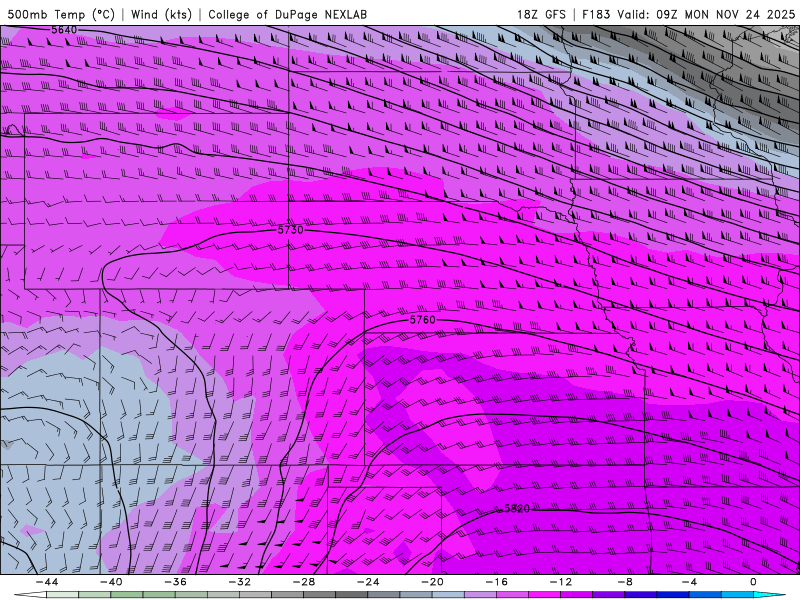The height and width of the screenshot is (600, 800).
Task: Click the -20 color scale label
Action: [x=433, y=582]
